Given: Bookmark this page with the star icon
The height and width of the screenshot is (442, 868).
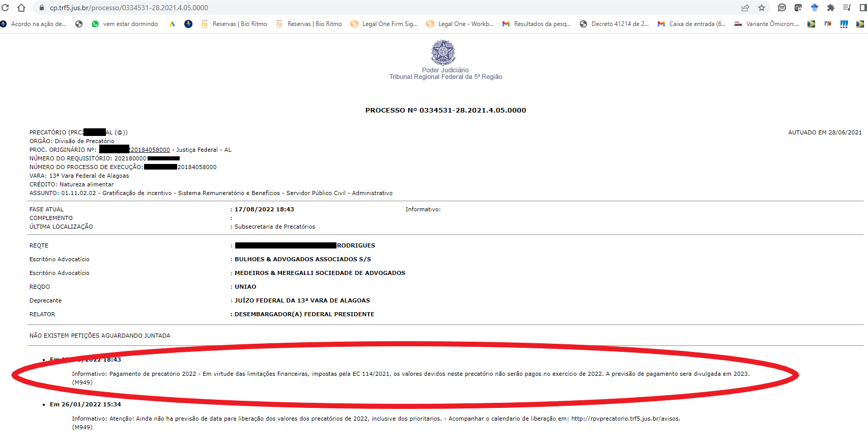Looking at the screenshot, I should pos(762,8).
